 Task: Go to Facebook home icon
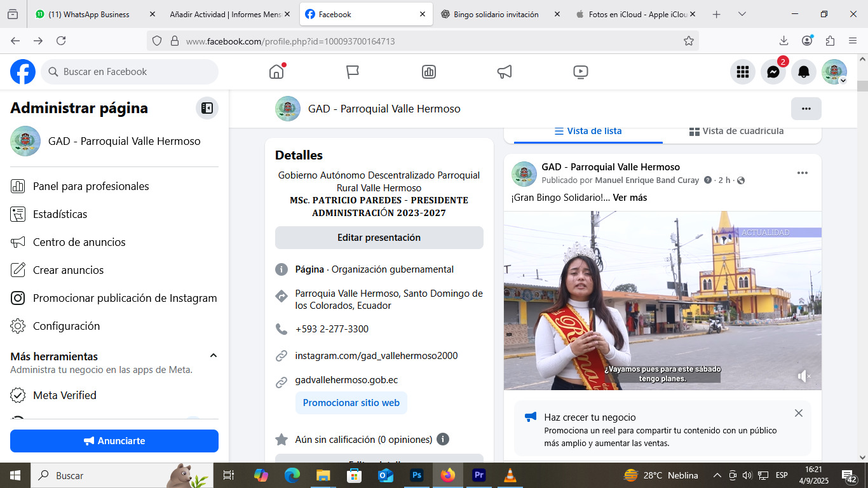(x=276, y=72)
